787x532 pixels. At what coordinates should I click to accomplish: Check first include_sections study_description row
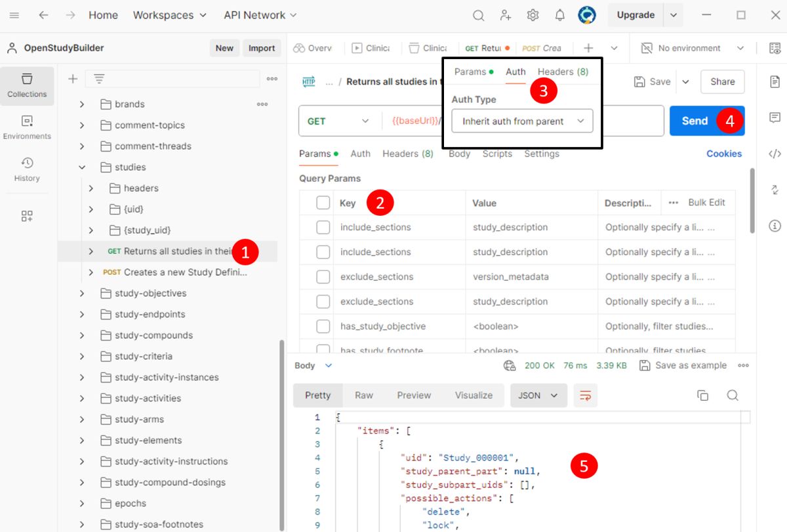click(x=323, y=227)
